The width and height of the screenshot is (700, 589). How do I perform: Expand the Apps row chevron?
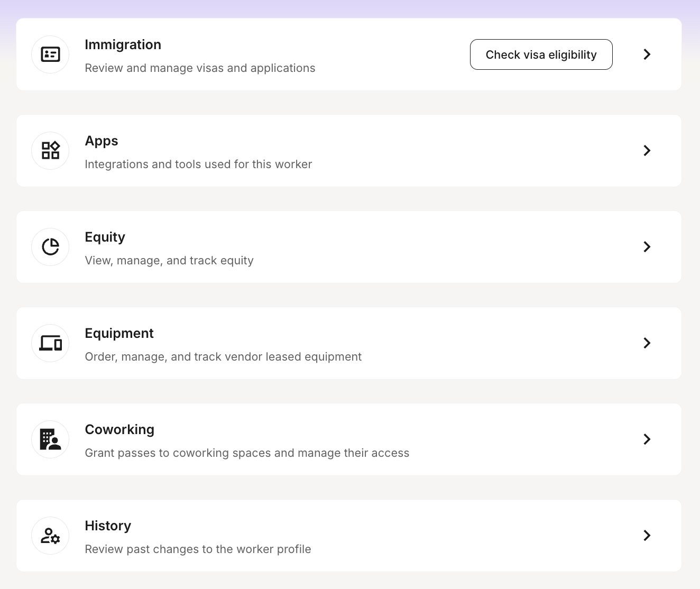click(x=647, y=151)
